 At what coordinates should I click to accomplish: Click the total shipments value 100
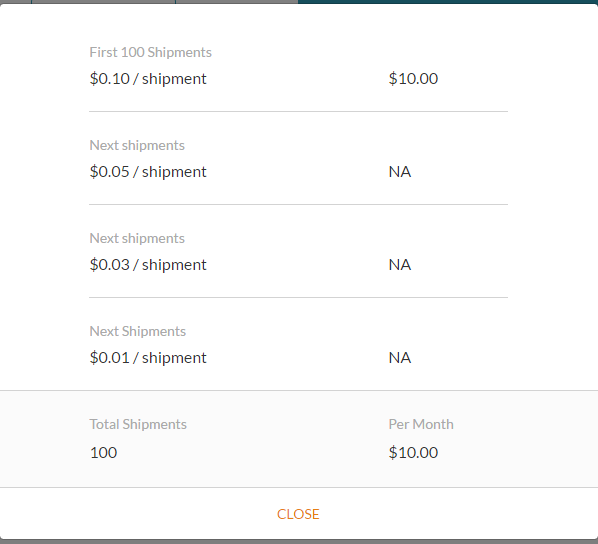point(103,453)
